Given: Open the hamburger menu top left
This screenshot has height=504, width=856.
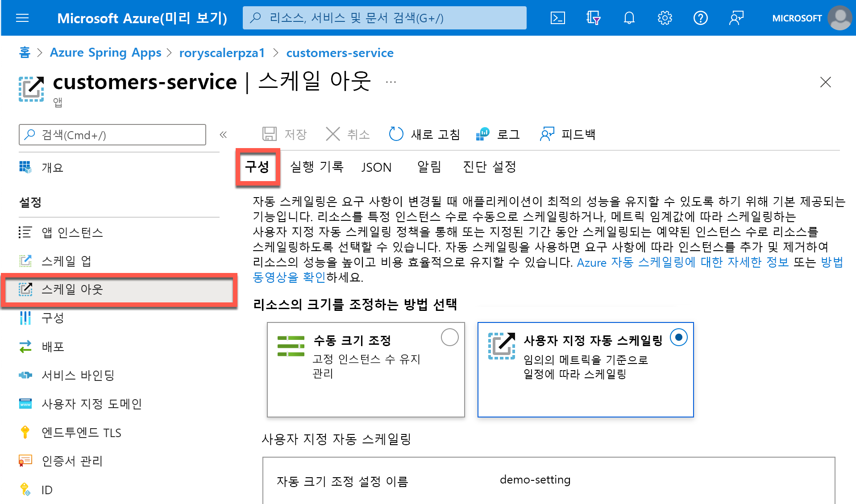Looking at the screenshot, I should point(21,18).
